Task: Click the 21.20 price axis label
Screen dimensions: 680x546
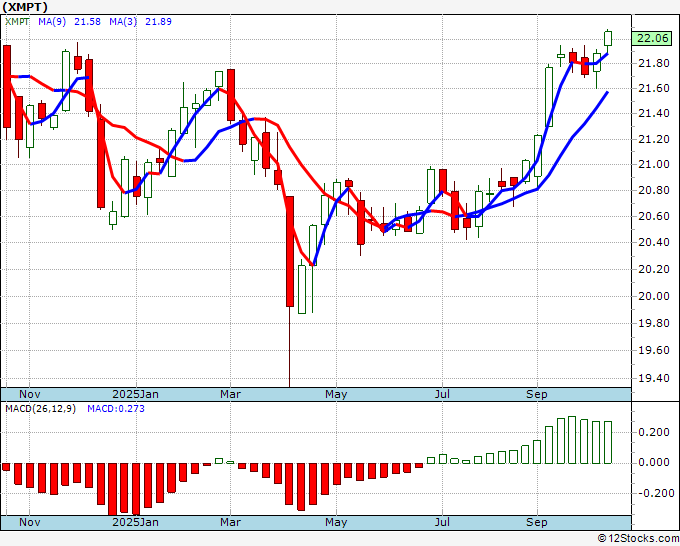Action: click(654, 139)
